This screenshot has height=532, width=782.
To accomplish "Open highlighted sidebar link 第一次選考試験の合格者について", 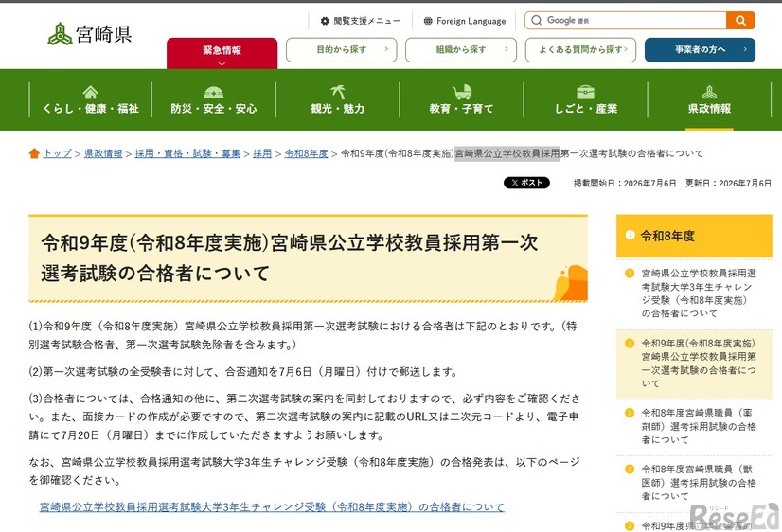I will point(699,363).
